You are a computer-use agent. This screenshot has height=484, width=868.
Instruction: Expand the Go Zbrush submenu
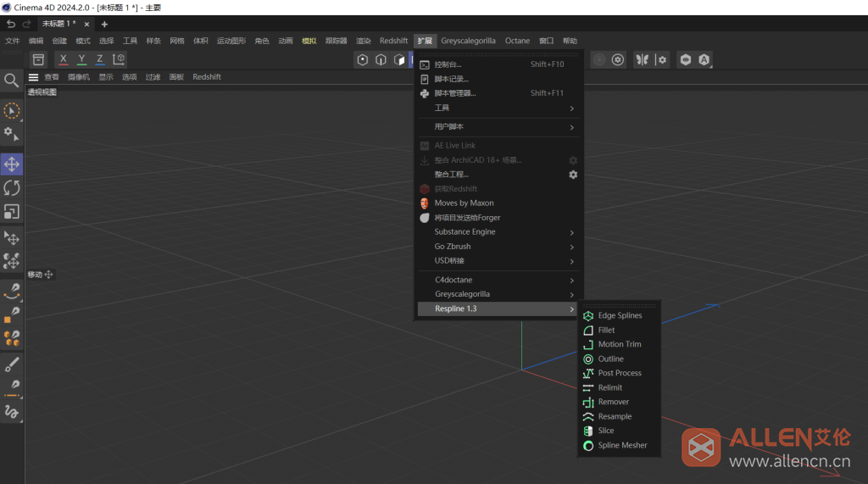tap(498, 247)
